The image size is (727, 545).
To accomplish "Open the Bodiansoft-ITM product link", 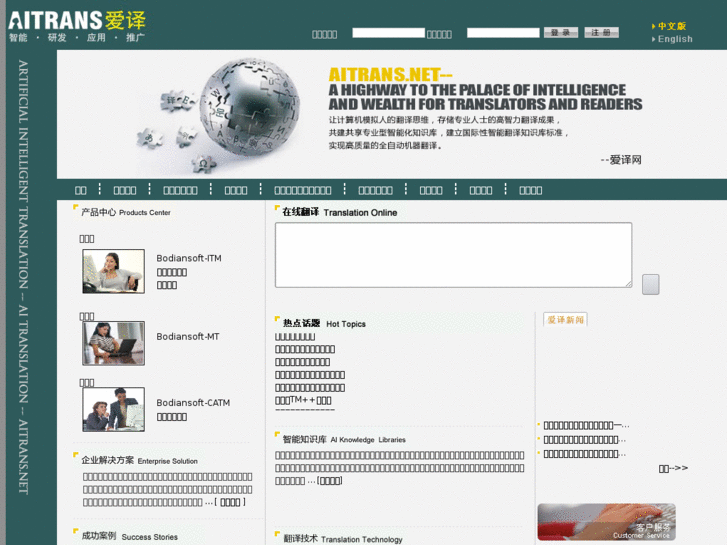I will (x=189, y=258).
